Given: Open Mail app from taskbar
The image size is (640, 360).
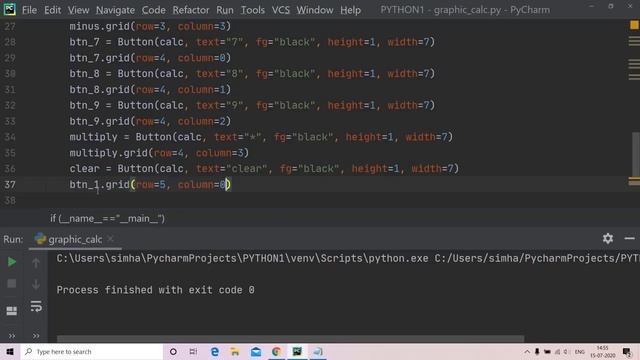Looking at the screenshot, I should pyautogui.click(x=256, y=351).
